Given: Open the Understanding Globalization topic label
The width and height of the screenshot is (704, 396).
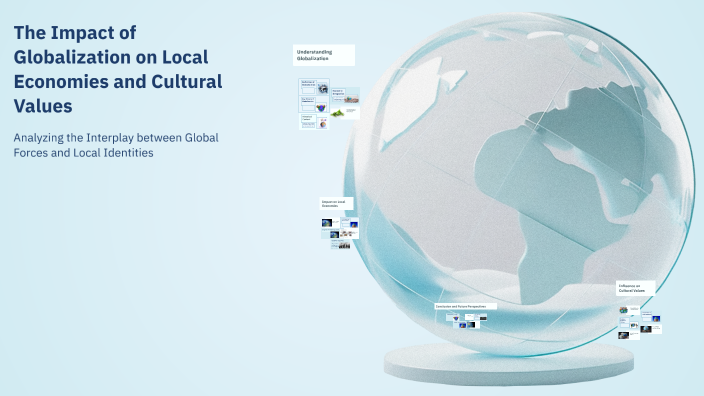Looking at the screenshot, I should click(x=324, y=55).
